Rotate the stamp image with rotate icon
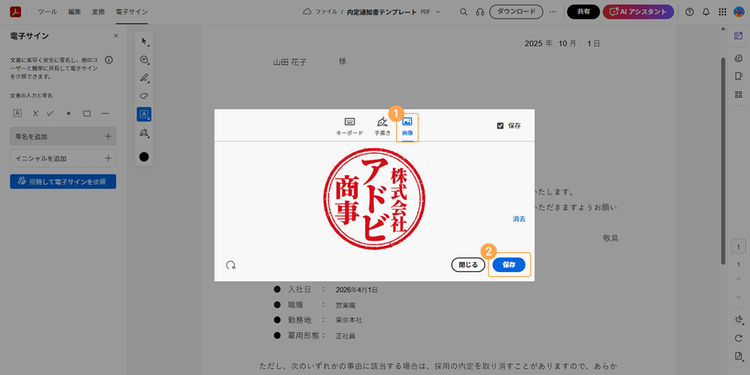750x375 pixels. (231, 265)
